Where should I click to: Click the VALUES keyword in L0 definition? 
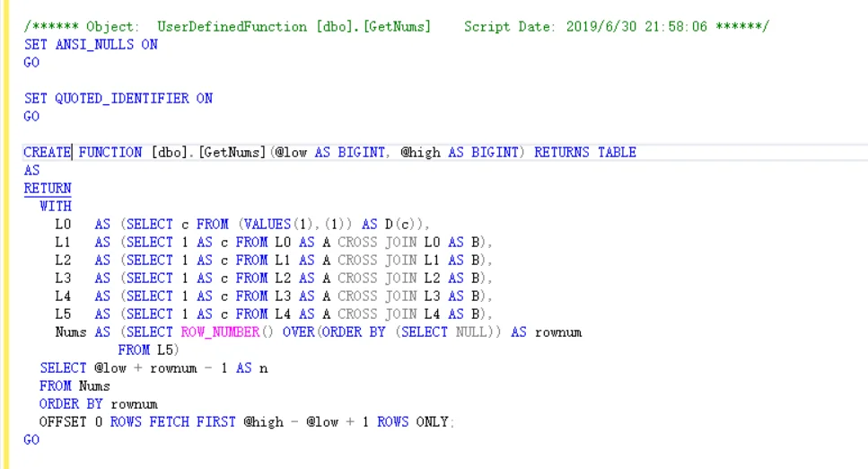[x=267, y=225]
